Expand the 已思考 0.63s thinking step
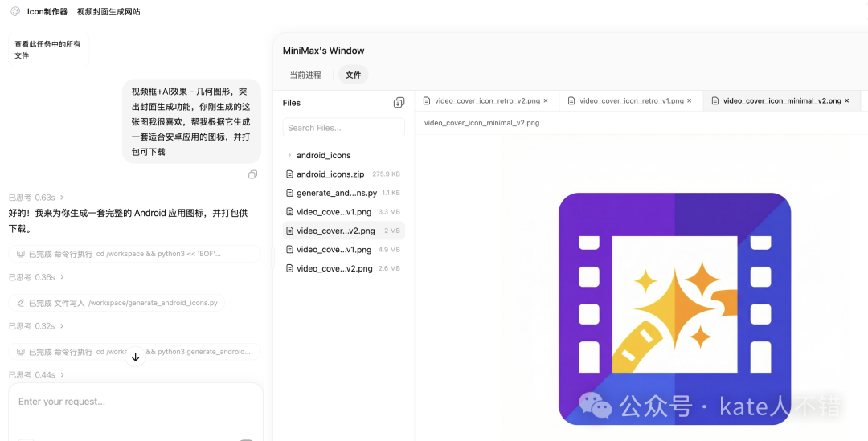868x441 pixels. pyautogui.click(x=36, y=197)
